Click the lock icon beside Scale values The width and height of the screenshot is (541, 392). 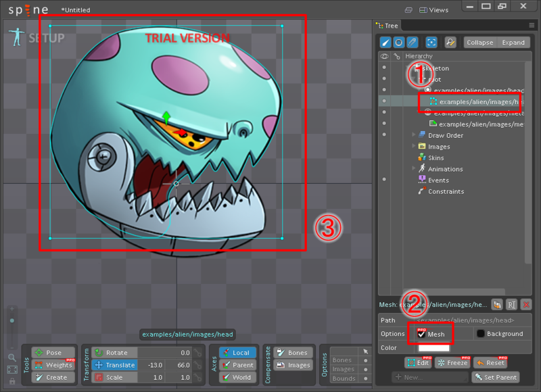click(197, 378)
